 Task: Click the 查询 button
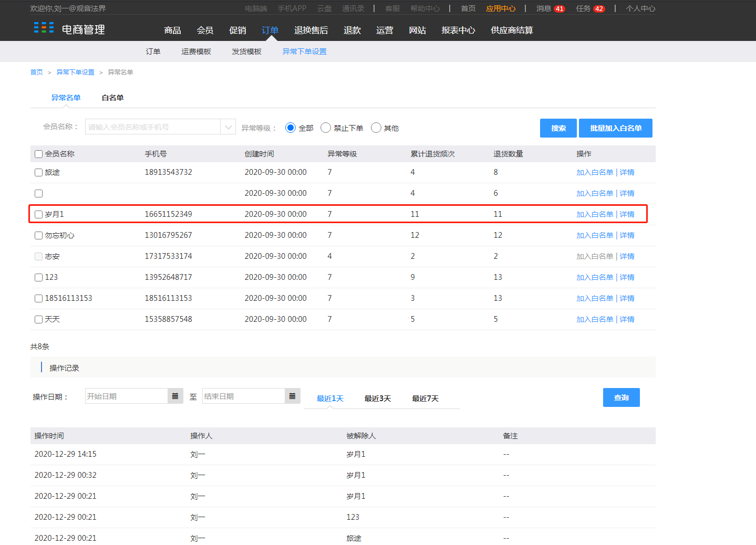[622, 397]
